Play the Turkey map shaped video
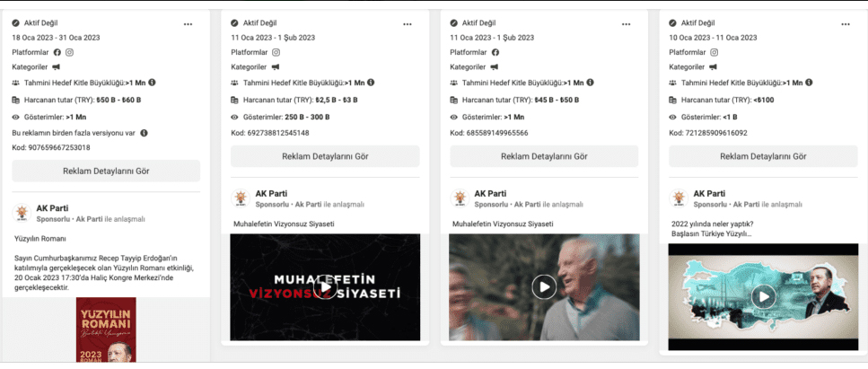 763,297
